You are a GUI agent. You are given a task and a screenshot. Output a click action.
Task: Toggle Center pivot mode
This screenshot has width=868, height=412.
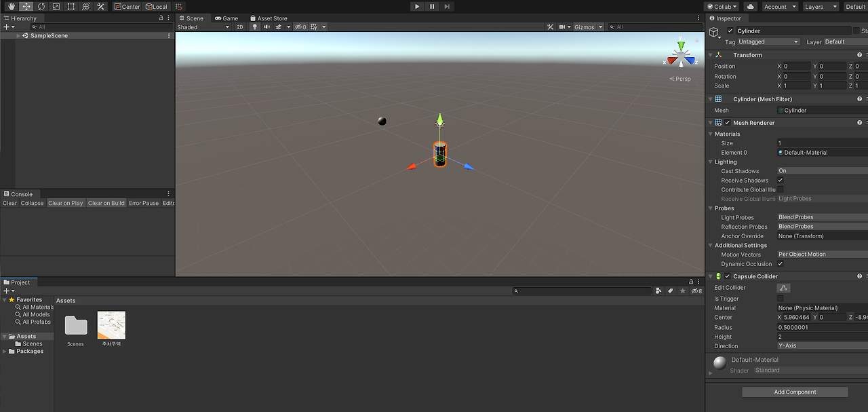click(x=127, y=6)
